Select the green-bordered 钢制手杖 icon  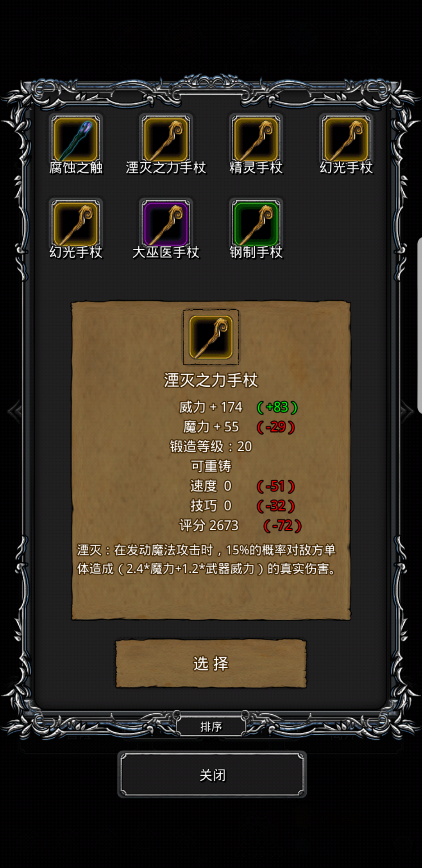tap(256, 224)
